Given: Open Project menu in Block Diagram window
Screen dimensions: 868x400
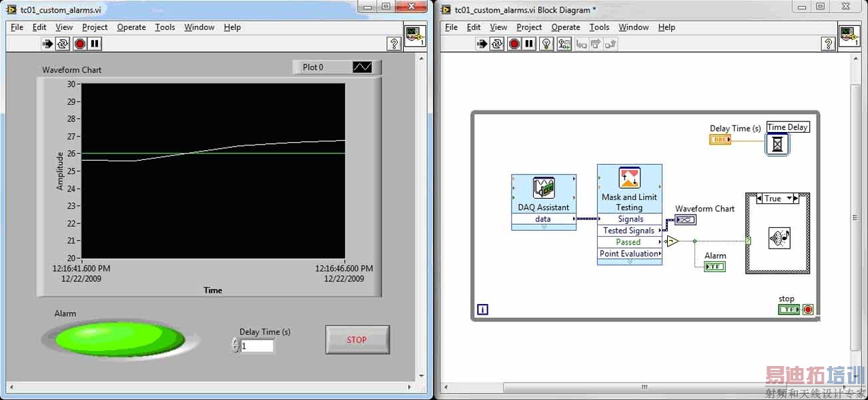Looking at the screenshot, I should pyautogui.click(x=529, y=27).
